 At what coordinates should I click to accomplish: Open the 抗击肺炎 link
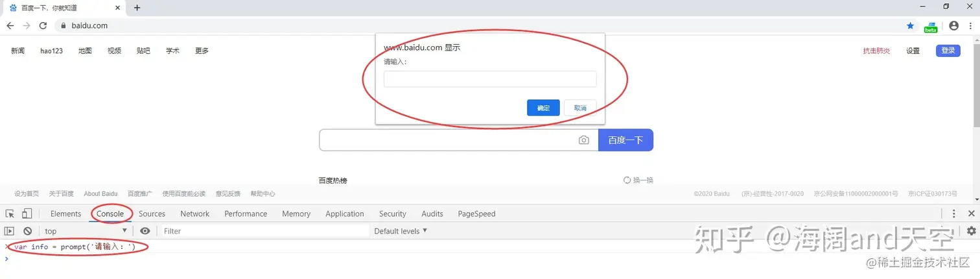coord(876,51)
